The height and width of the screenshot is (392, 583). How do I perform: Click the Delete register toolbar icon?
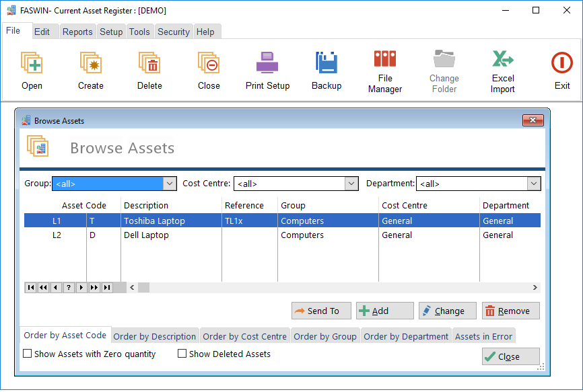pos(149,63)
